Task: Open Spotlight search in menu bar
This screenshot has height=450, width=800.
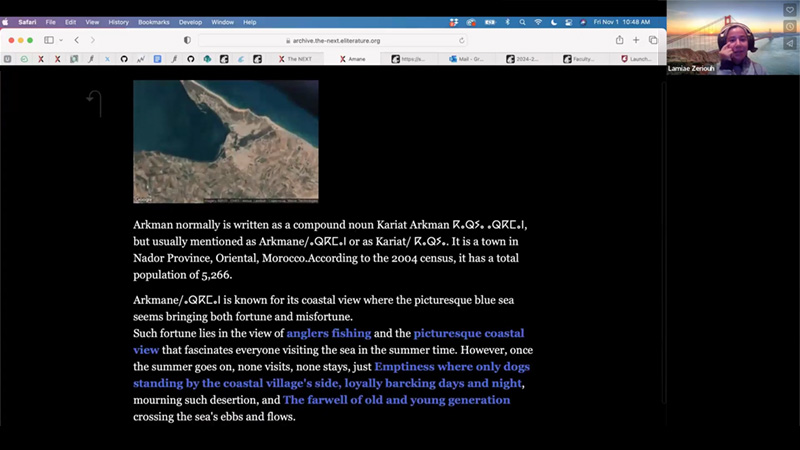Action: click(522, 22)
